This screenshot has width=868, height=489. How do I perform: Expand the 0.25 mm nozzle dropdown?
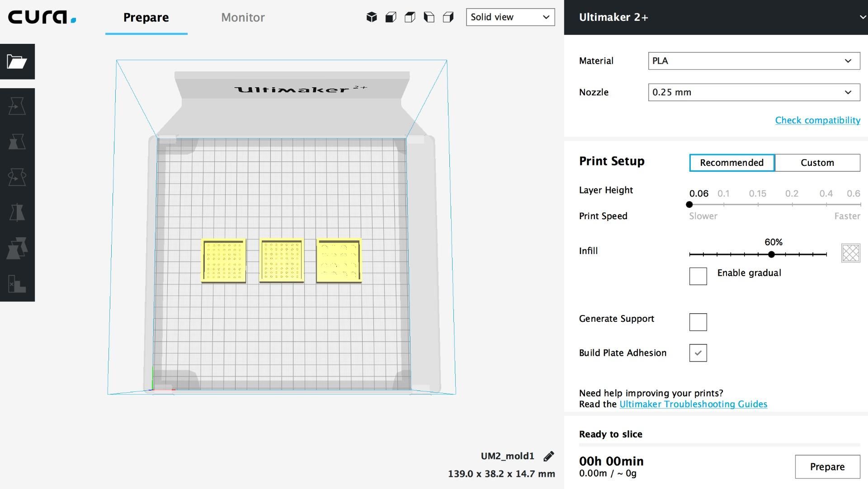pyautogui.click(x=754, y=92)
